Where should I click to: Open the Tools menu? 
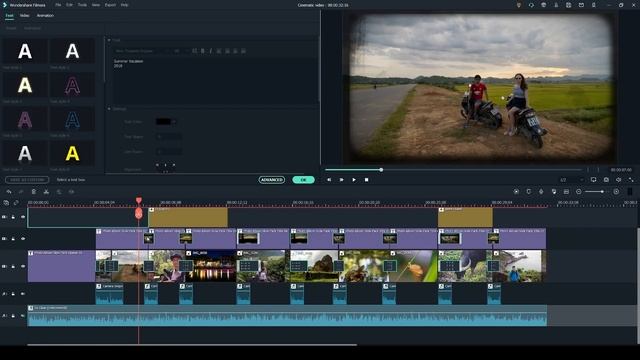(82, 5)
